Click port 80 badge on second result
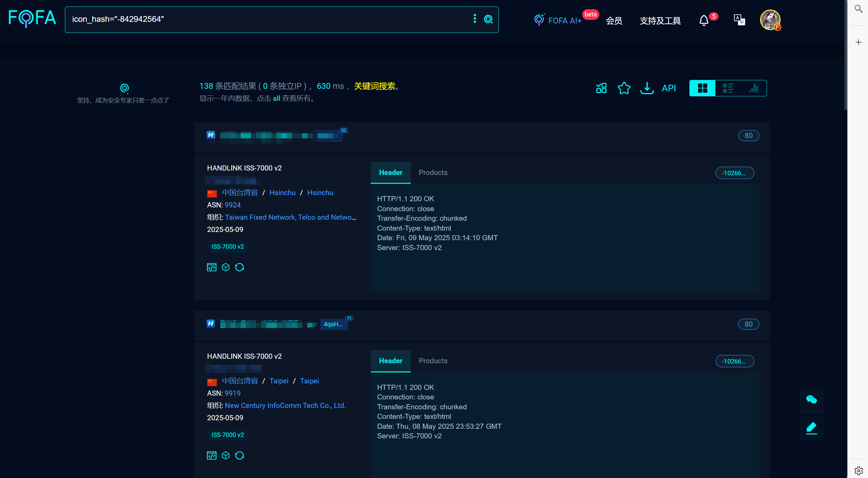Viewport: 868px width, 478px height. (748, 324)
